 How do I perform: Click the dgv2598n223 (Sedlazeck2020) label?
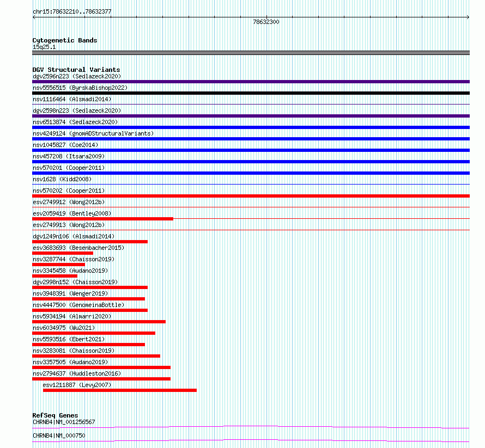(77, 111)
